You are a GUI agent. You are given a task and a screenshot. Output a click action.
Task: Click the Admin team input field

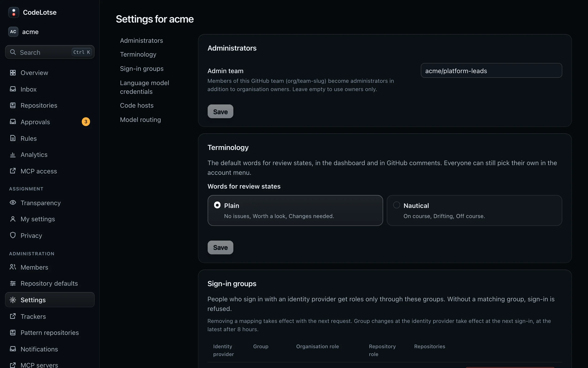491,71
